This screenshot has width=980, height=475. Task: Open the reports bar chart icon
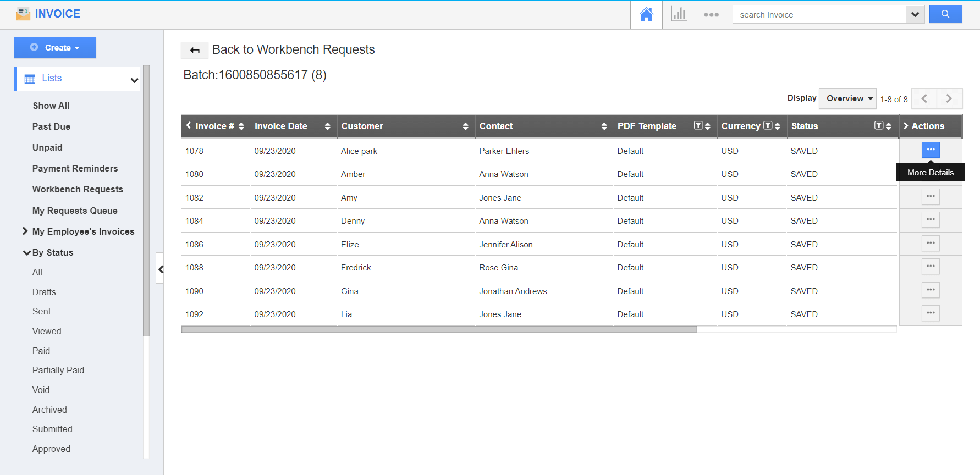tap(679, 14)
